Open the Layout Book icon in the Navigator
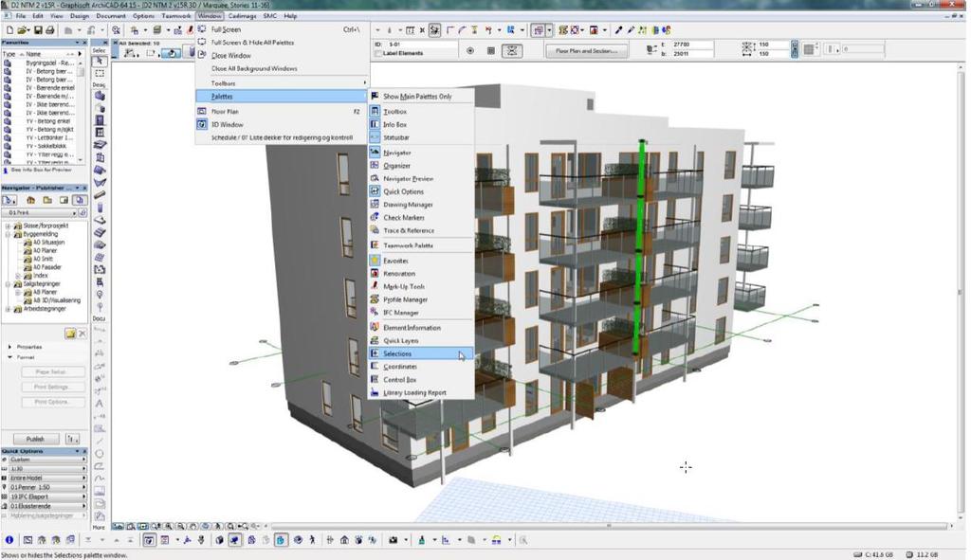 tap(64, 200)
